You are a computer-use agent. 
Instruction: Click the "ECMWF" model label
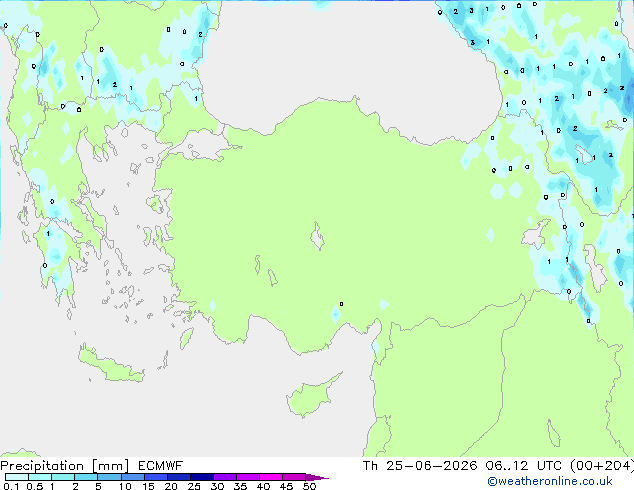pos(160,466)
